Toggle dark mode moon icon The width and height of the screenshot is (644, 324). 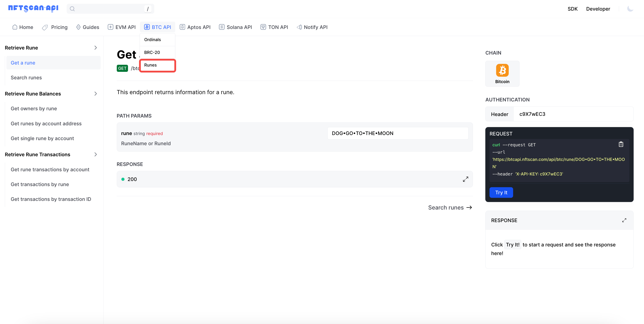tap(630, 9)
